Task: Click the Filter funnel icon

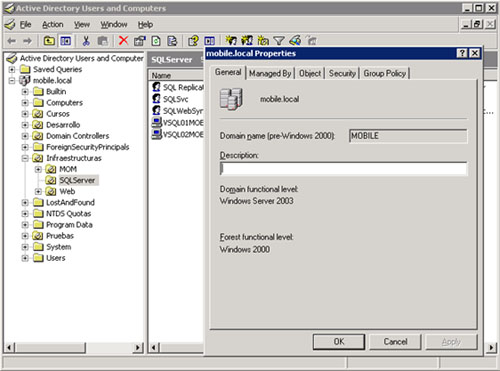Action: pyautogui.click(x=279, y=41)
